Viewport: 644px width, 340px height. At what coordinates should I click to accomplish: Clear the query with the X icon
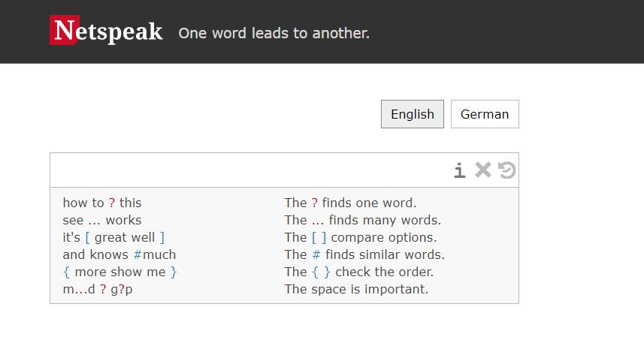coord(483,170)
